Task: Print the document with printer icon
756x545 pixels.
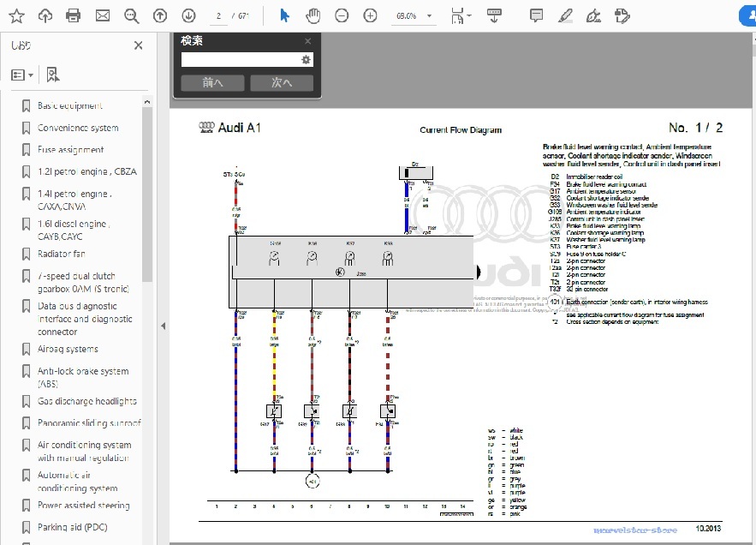Action: 74,16
